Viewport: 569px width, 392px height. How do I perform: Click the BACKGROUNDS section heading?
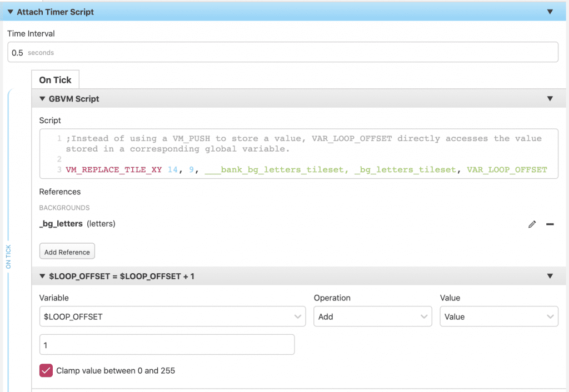tap(64, 208)
